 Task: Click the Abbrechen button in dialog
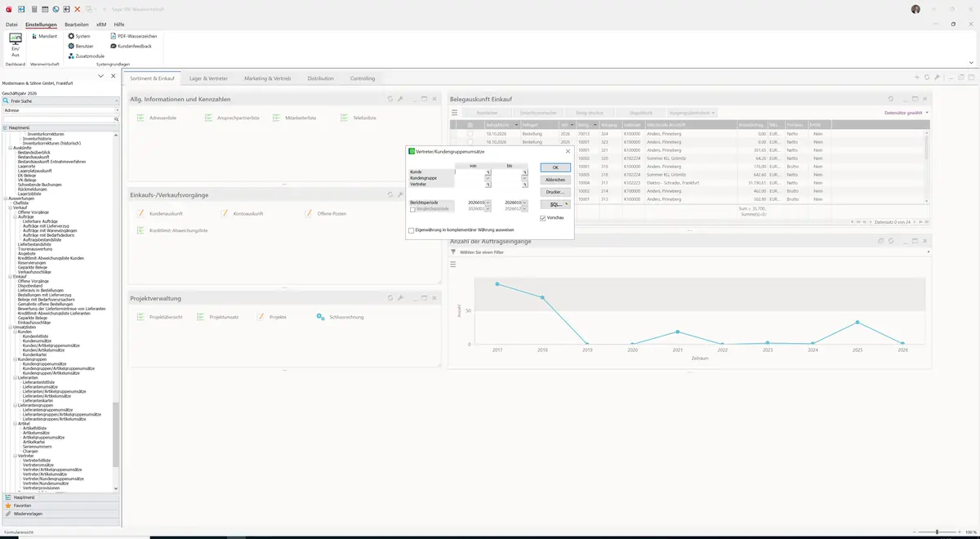[x=555, y=180]
